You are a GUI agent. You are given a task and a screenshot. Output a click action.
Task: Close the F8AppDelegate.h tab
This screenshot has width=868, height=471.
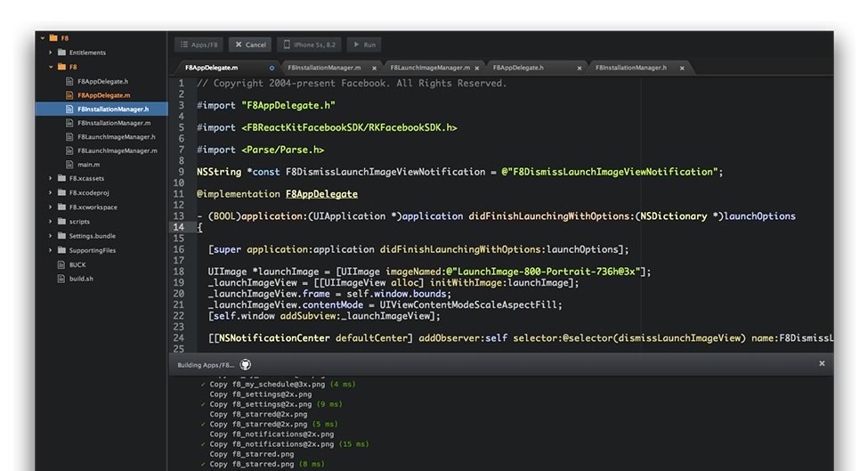580,68
